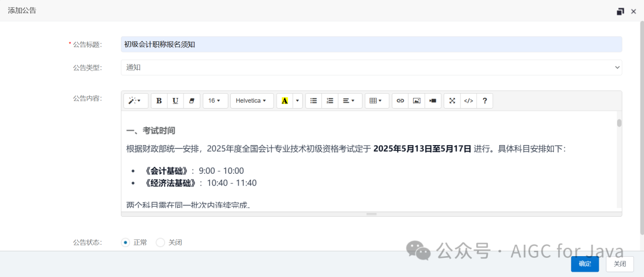
Task: Insert a picture using the image icon
Action: click(416, 101)
